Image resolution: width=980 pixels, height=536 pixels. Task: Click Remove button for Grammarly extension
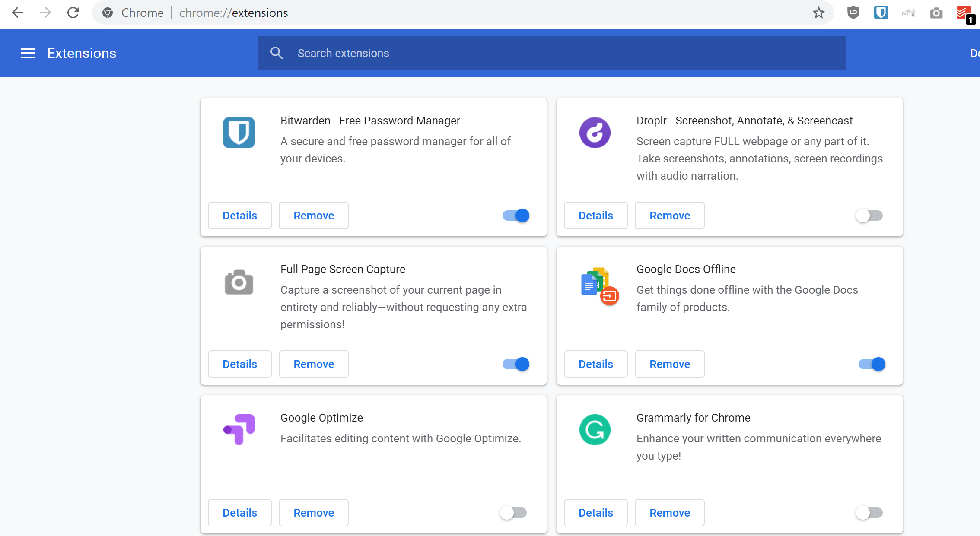pos(670,512)
